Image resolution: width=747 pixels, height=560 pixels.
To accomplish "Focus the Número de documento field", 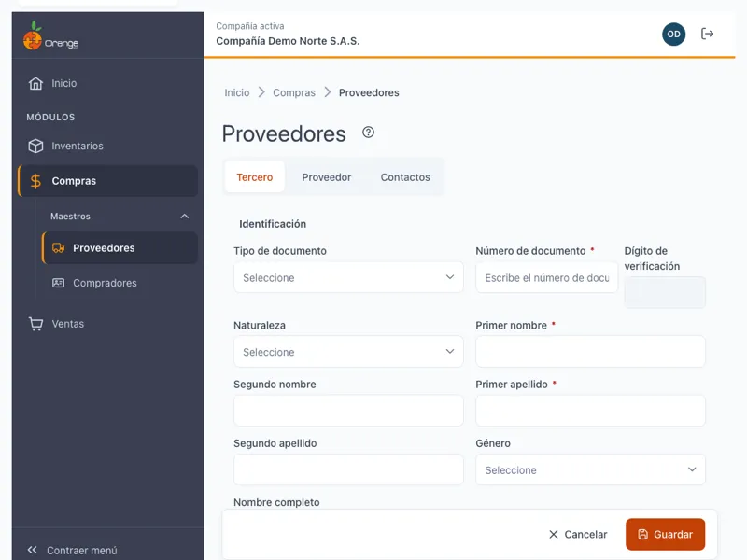I will [x=547, y=277].
